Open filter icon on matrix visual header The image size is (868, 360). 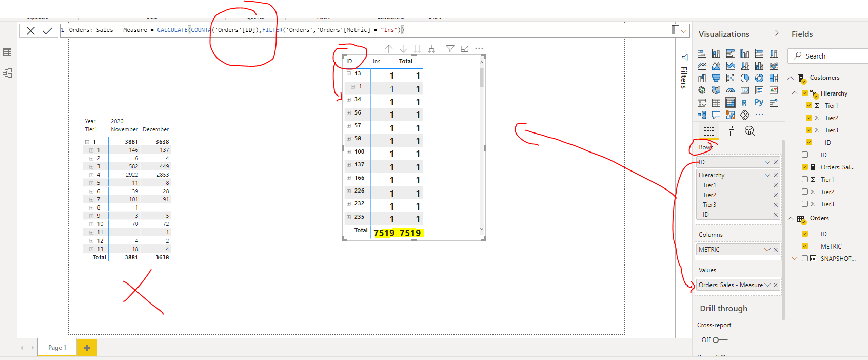(450, 48)
